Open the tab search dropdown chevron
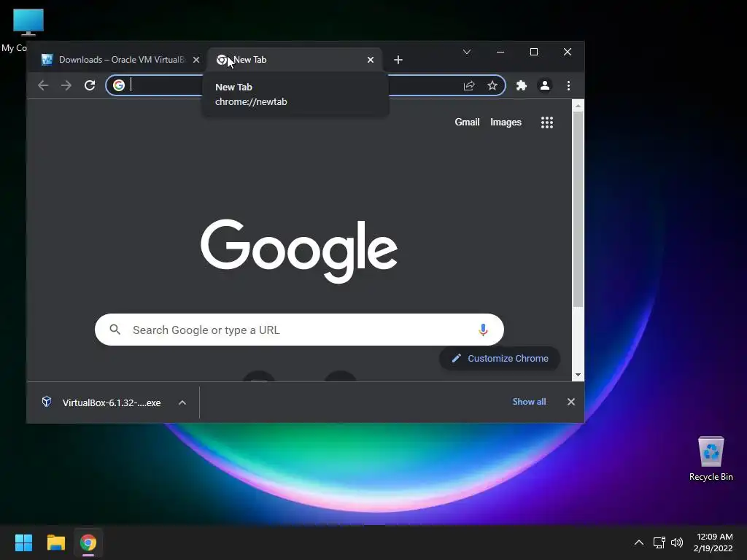The width and height of the screenshot is (747, 560). (x=467, y=52)
